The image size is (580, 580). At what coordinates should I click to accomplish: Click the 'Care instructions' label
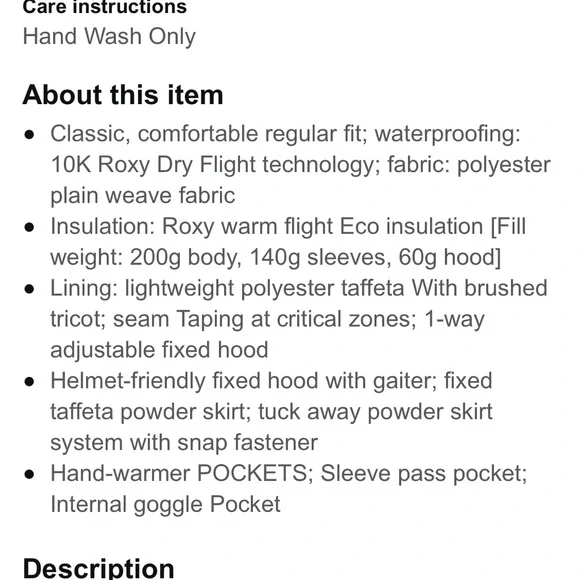click(105, 7)
